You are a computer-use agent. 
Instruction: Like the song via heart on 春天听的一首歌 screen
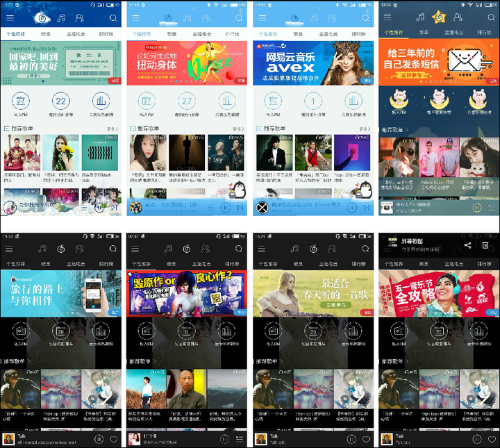(366, 440)
